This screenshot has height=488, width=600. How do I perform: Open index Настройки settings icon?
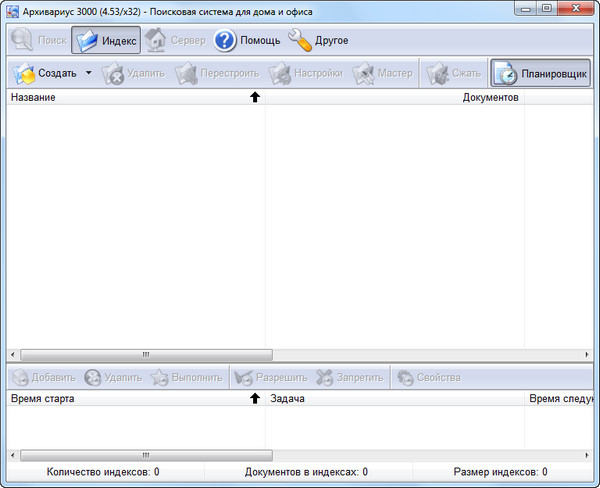(x=280, y=74)
